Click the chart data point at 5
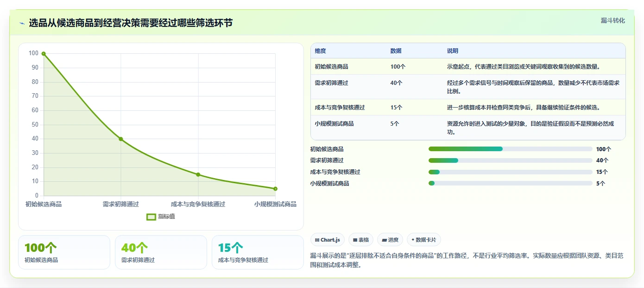 pyautogui.click(x=275, y=189)
